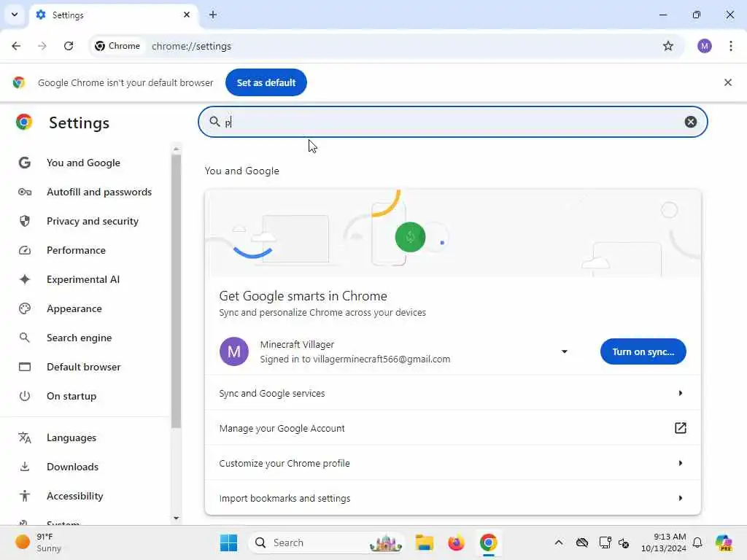
Task: Open the Performance settings section
Action: click(x=76, y=250)
